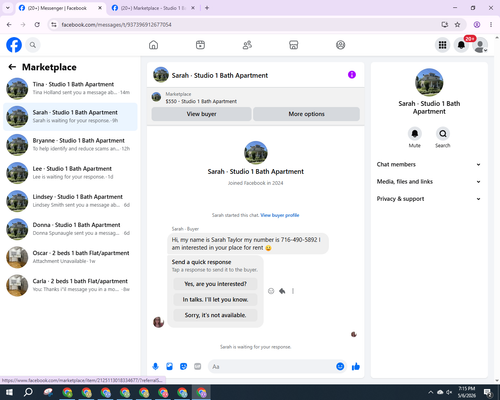Click the View buyer button
The width and height of the screenshot is (500, 400).
(x=201, y=114)
